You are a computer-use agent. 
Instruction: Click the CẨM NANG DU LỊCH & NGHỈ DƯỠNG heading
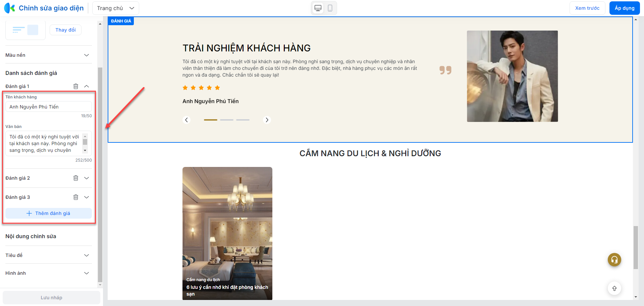click(370, 153)
